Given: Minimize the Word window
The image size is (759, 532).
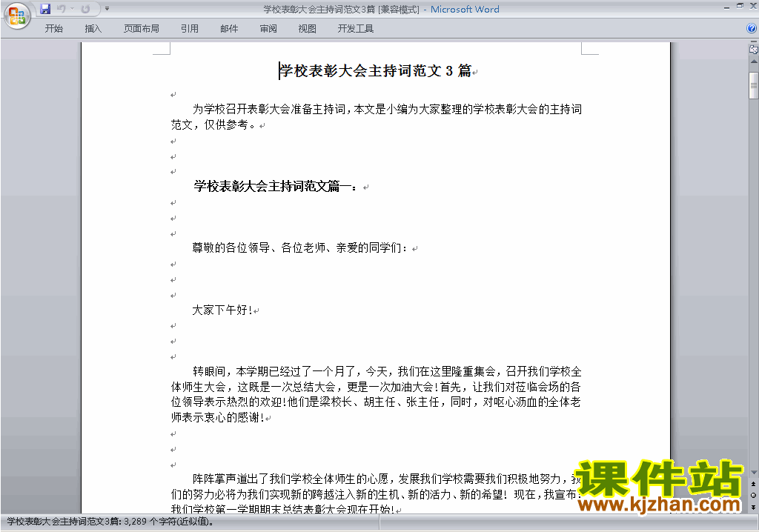Looking at the screenshot, I should coord(726,7).
